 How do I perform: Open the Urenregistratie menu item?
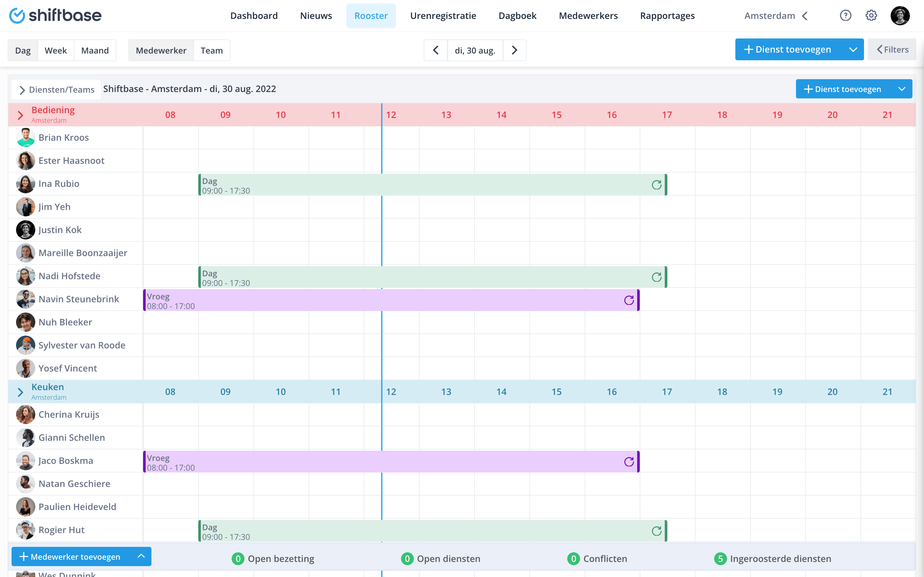click(443, 16)
